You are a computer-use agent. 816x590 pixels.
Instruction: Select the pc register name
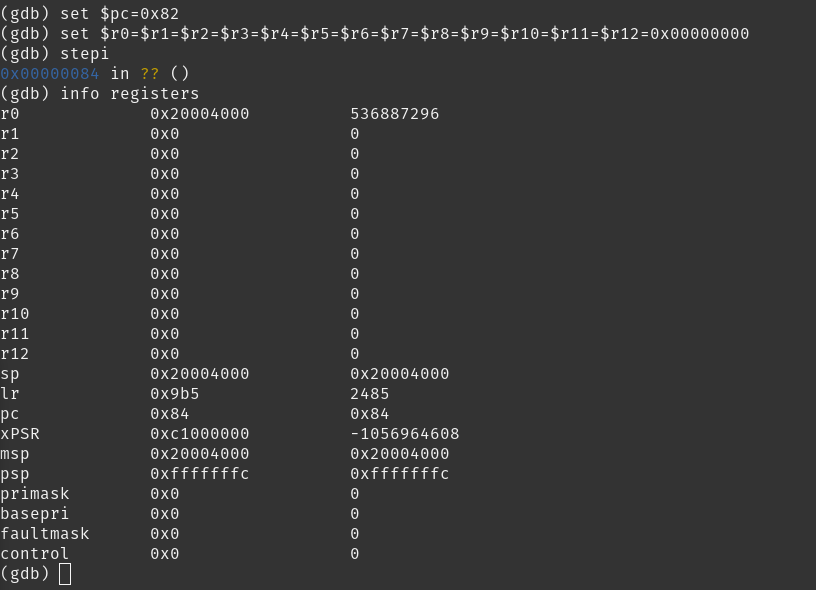(x=10, y=414)
